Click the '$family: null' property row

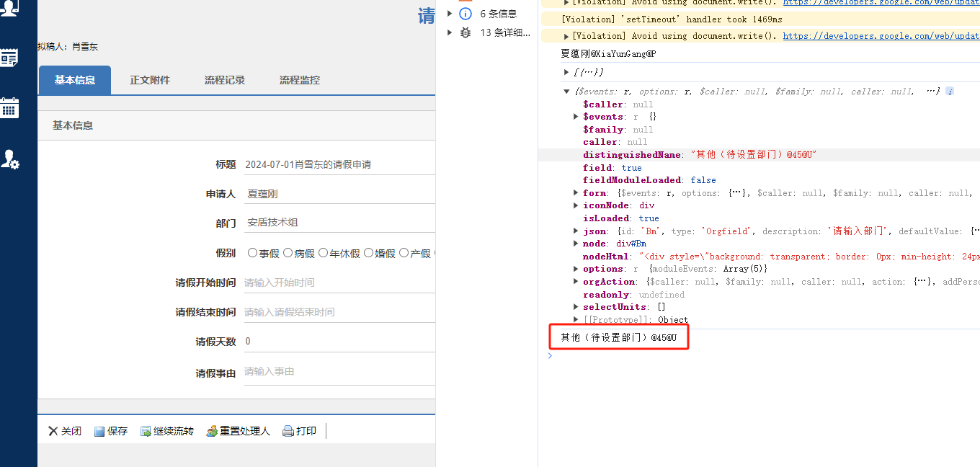pos(618,130)
